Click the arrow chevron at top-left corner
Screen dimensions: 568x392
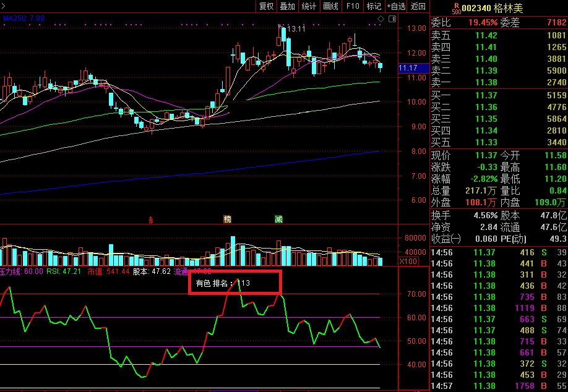click(x=3, y=6)
